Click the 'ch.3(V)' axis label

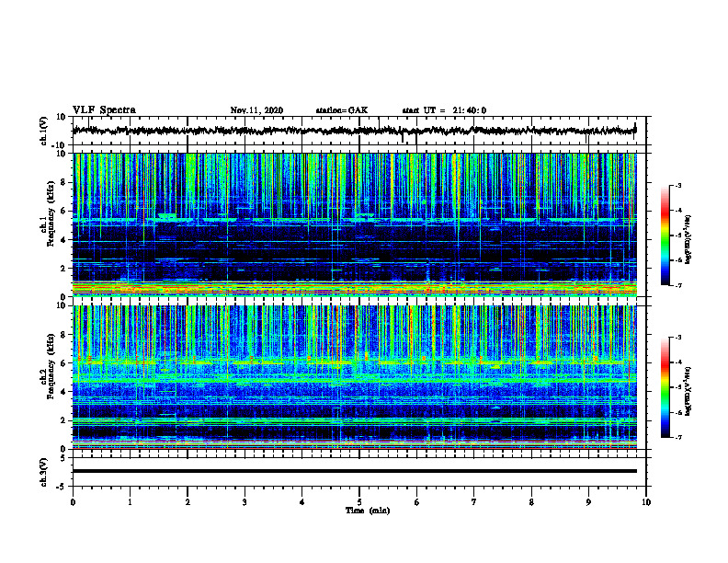click(44, 472)
